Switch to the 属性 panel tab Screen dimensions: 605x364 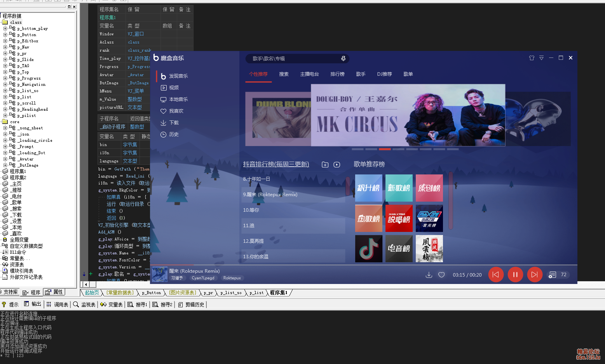[x=54, y=292]
